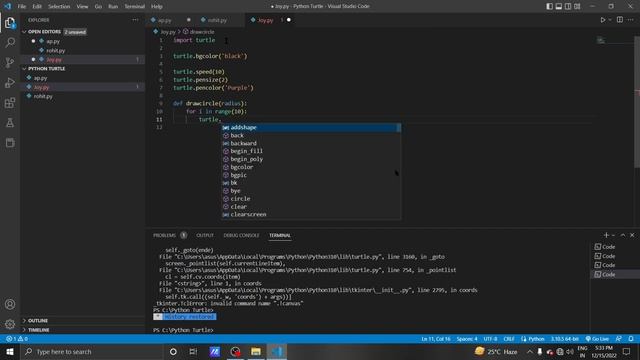The image size is (640, 360).
Task: Open the File menu
Action: [x=22, y=6]
